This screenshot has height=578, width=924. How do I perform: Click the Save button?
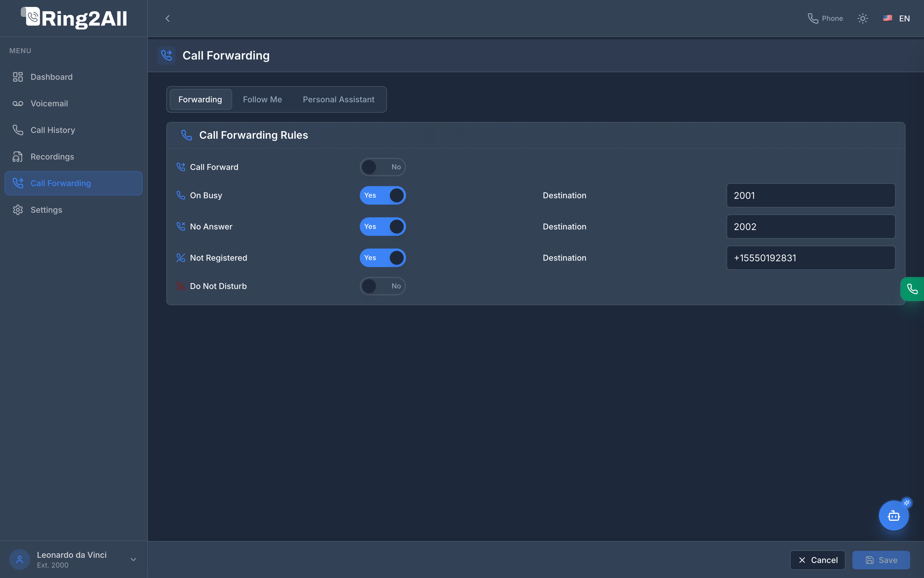(x=881, y=560)
